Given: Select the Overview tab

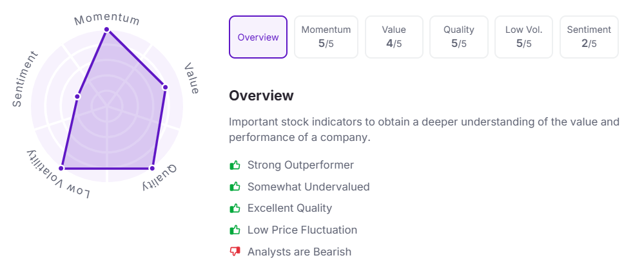Looking at the screenshot, I should [258, 37].
